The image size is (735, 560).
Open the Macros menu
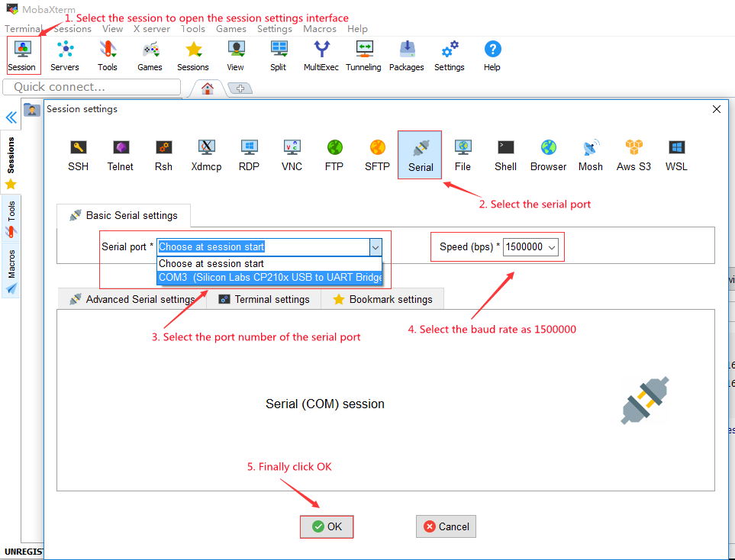(319, 29)
